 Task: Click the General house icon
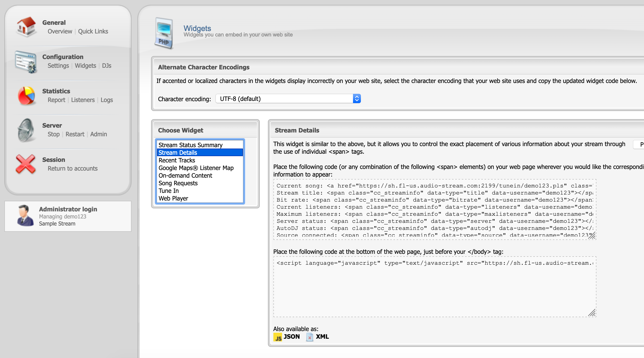point(26,27)
